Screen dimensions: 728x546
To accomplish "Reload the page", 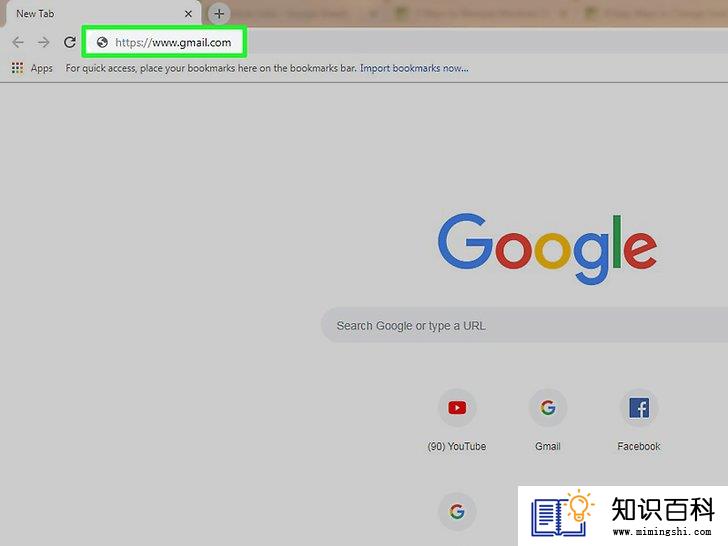I will pos(70,42).
